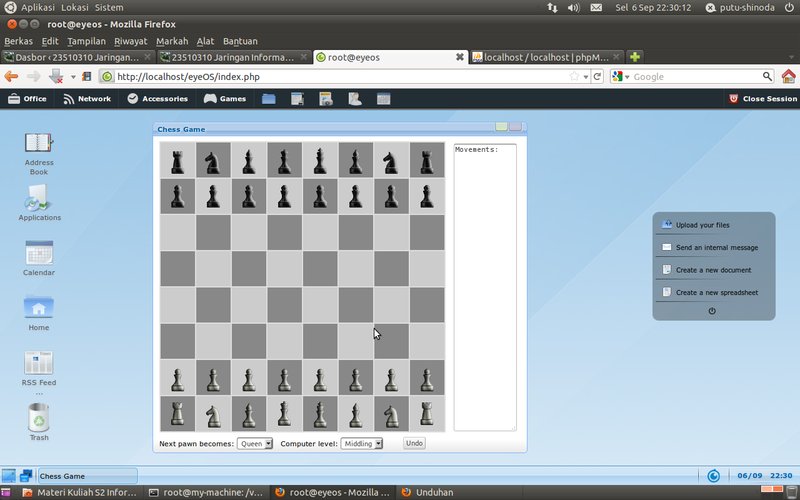
Task: Open Firefox Riwayat menu
Action: [131, 41]
